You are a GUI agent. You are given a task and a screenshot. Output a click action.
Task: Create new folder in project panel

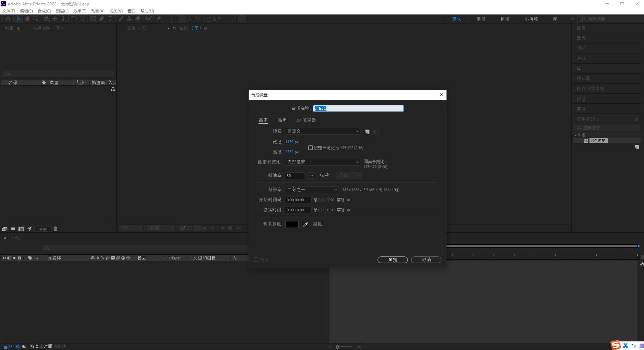pyautogui.click(x=13, y=229)
